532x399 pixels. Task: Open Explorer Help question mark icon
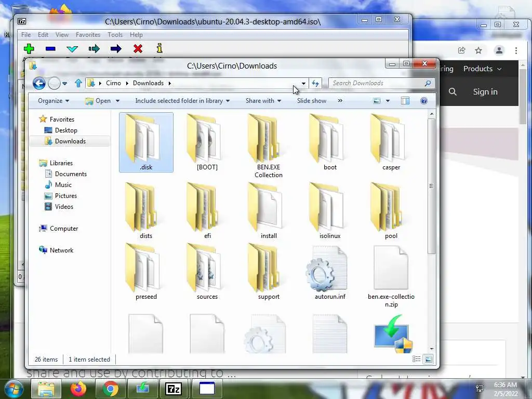pos(424,101)
